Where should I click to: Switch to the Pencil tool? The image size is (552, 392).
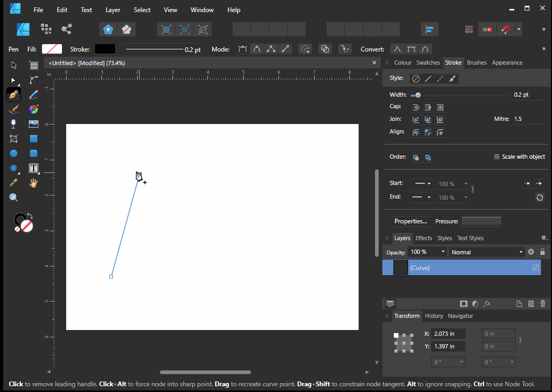33,95
